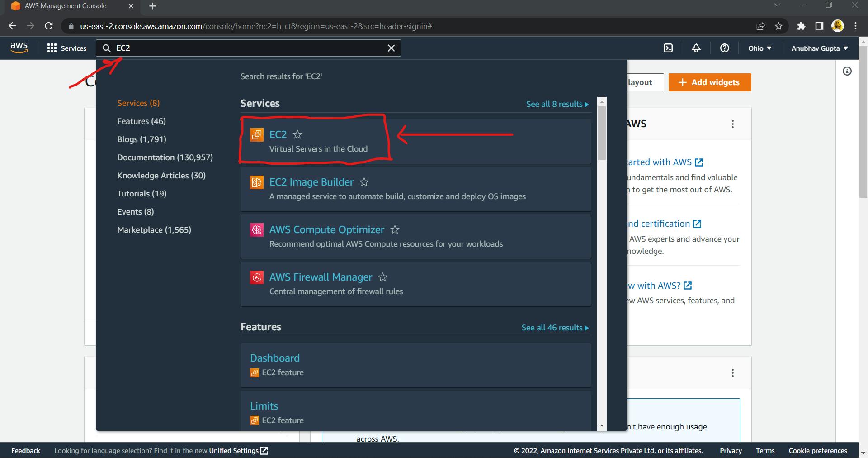
Task: Favorite AWS Firewall Manager star
Action: coord(382,277)
